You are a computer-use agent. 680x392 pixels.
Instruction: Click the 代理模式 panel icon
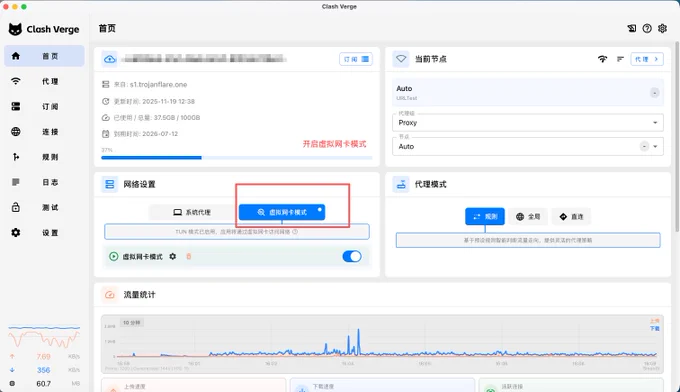tap(401, 184)
